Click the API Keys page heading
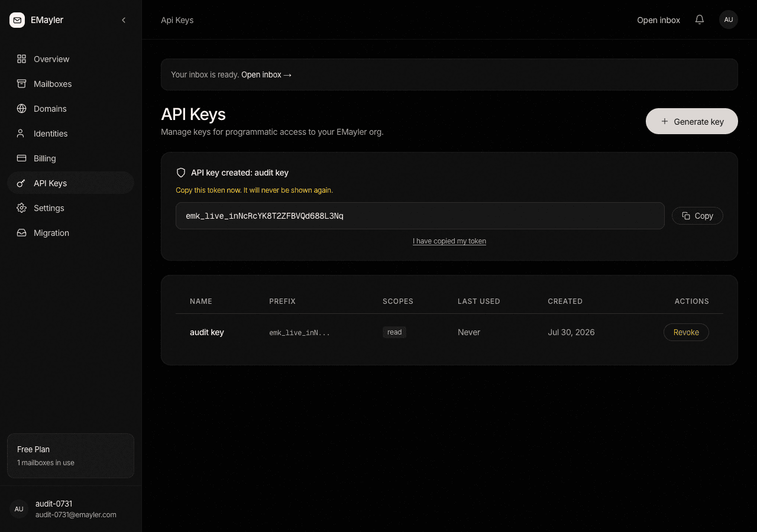The height and width of the screenshot is (532, 757). 193,114
